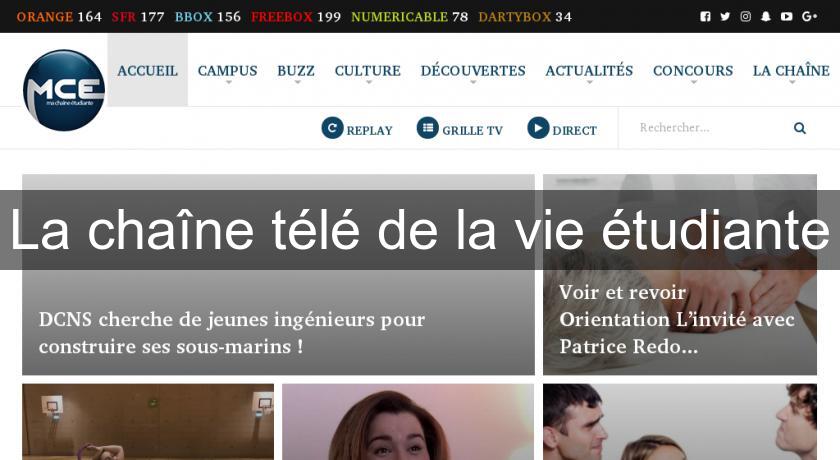Open the La Chaîne menu item
Viewport: 840px width, 460px height.
click(x=791, y=70)
